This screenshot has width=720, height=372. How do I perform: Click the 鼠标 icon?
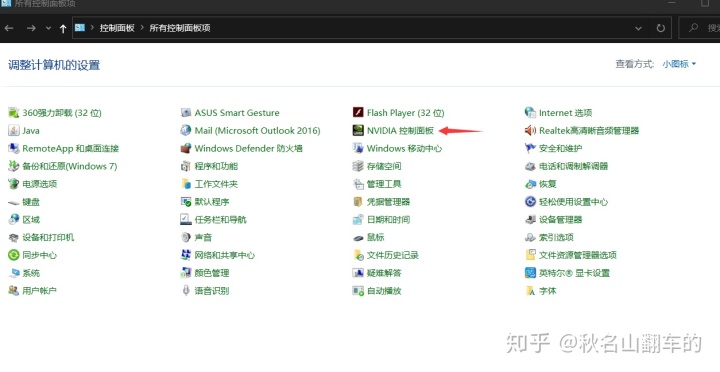point(358,237)
